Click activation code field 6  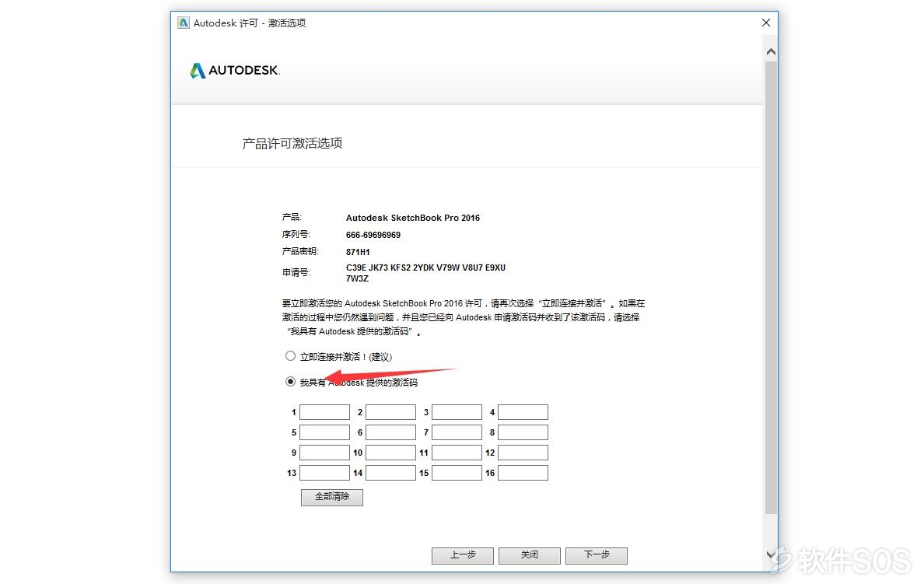click(x=390, y=432)
